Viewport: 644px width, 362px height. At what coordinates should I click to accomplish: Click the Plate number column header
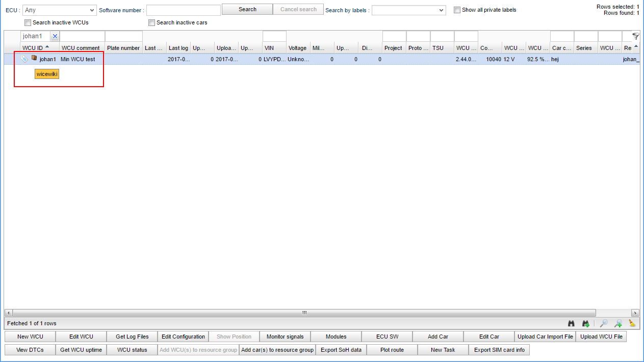[x=123, y=48]
